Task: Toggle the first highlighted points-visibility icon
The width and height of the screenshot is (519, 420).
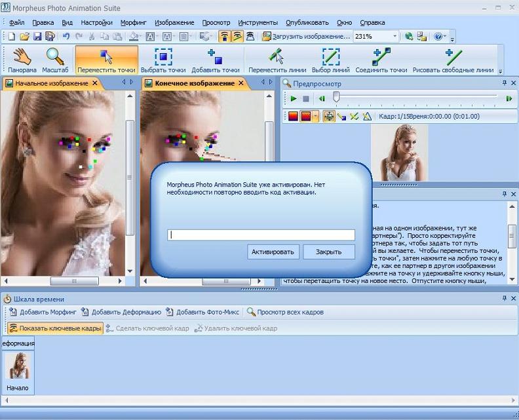Action: pos(225,37)
